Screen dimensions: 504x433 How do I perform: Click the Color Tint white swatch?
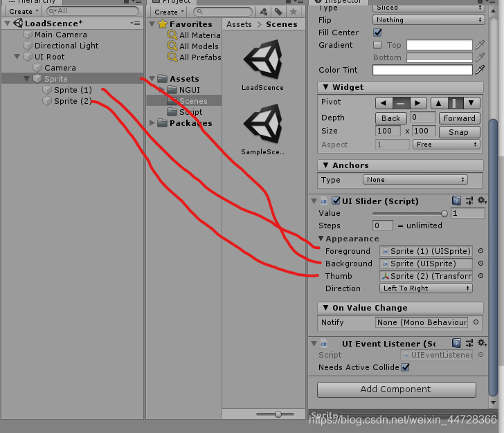422,70
